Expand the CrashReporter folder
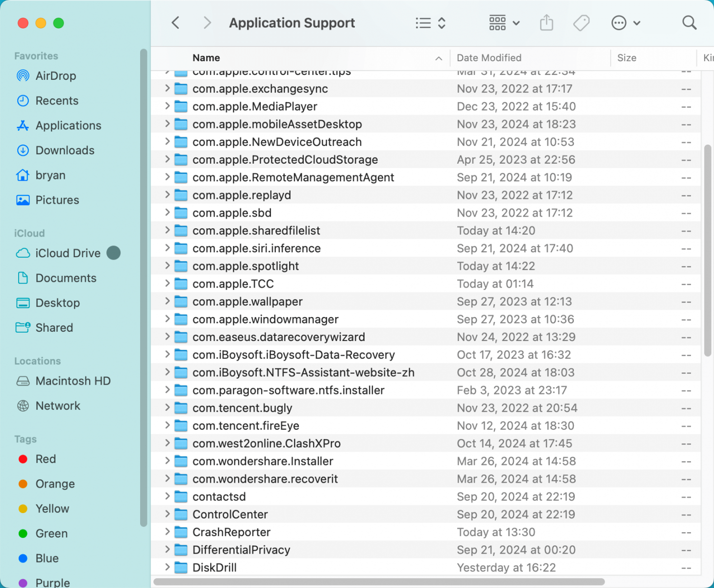 (x=167, y=532)
